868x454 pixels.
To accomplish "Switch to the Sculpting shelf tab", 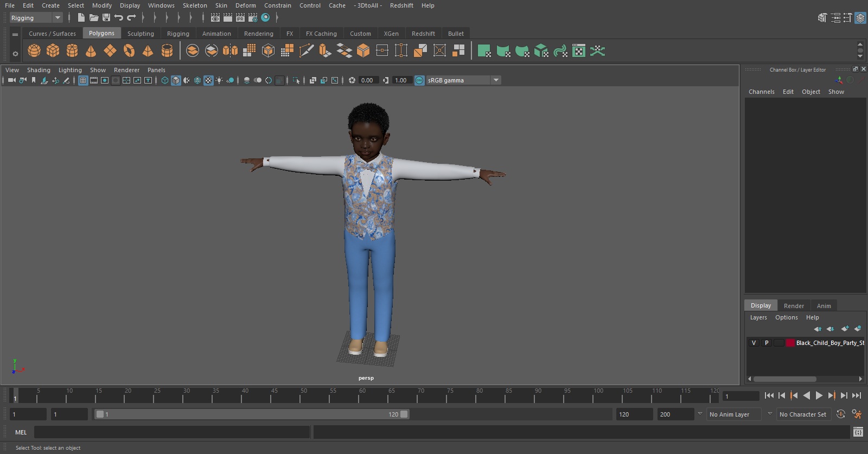I will click(x=141, y=34).
